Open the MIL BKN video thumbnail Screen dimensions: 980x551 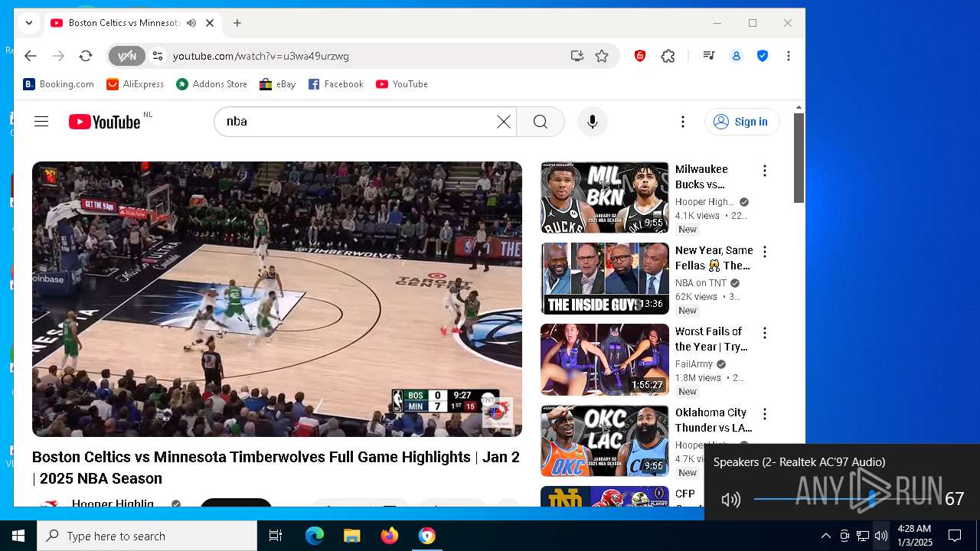click(605, 197)
